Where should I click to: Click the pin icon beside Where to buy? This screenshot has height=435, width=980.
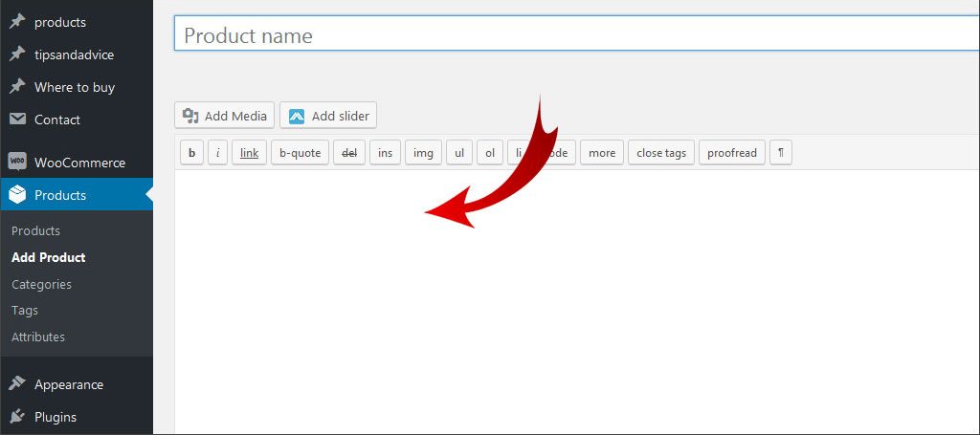click(16, 87)
